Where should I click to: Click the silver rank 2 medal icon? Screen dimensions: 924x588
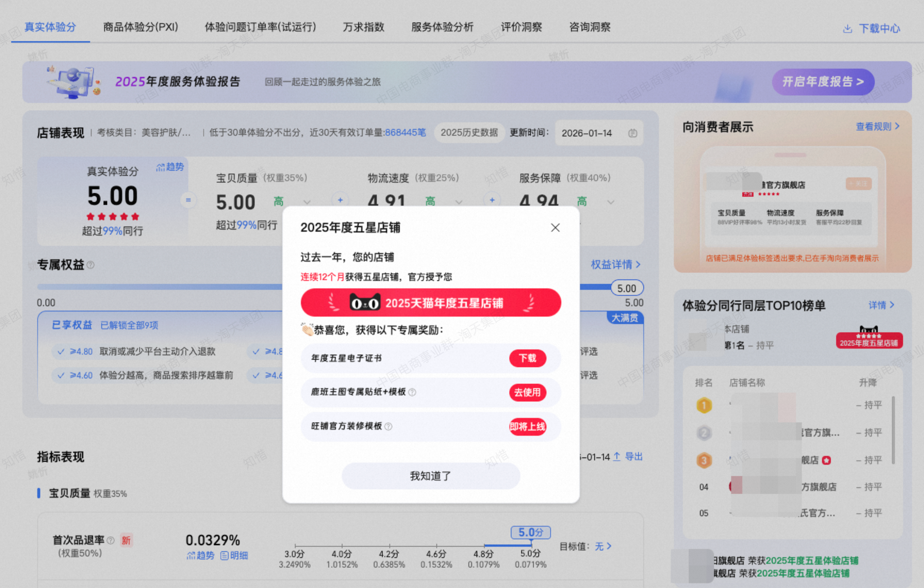pos(704,433)
